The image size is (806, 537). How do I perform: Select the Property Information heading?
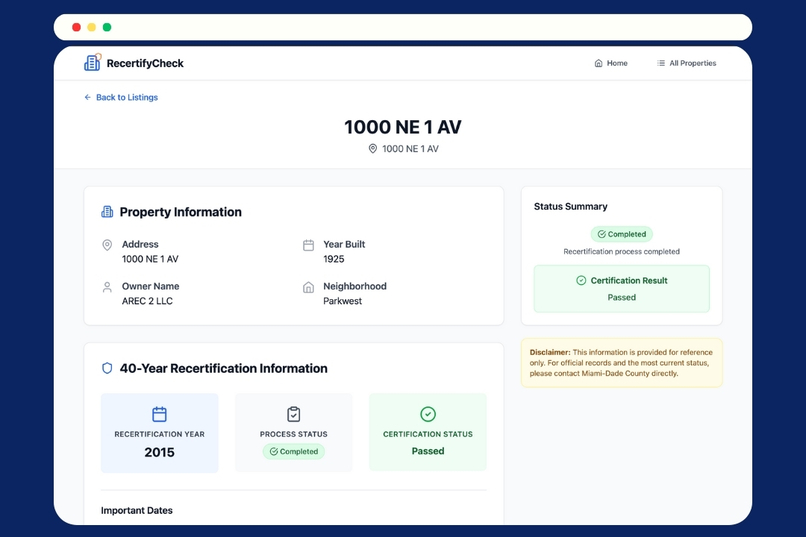(180, 212)
